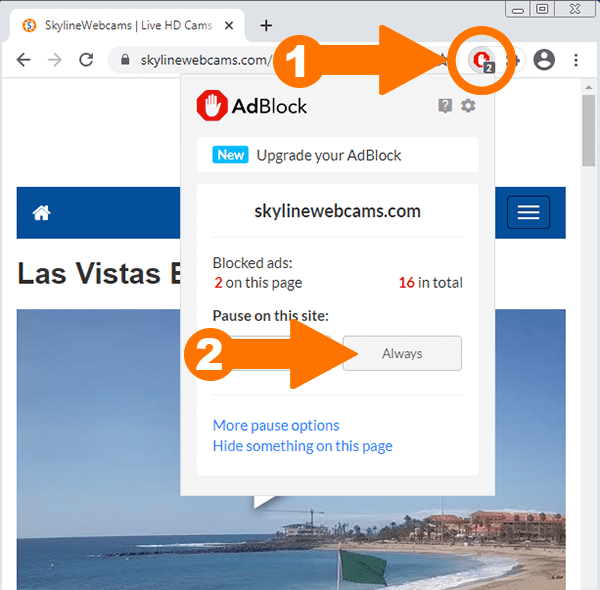The height and width of the screenshot is (590, 600).
Task: Click the AdBlock logo in popup header
Action: pyautogui.click(x=252, y=106)
